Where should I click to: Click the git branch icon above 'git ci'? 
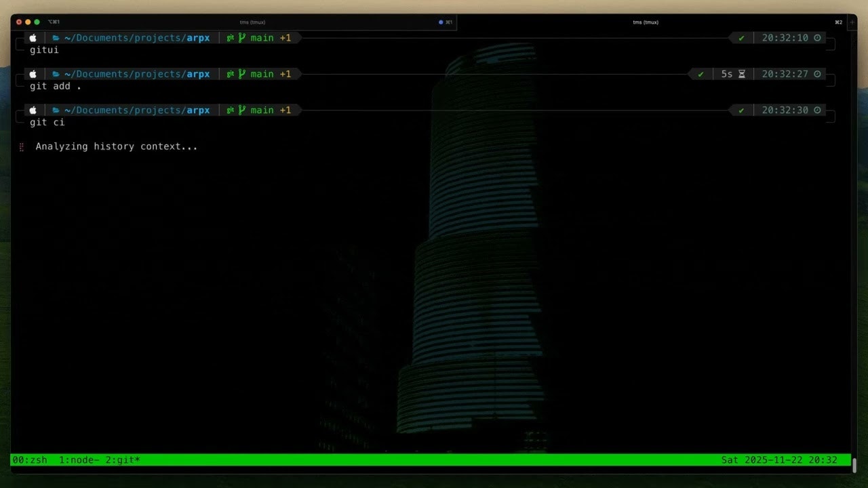(x=241, y=110)
